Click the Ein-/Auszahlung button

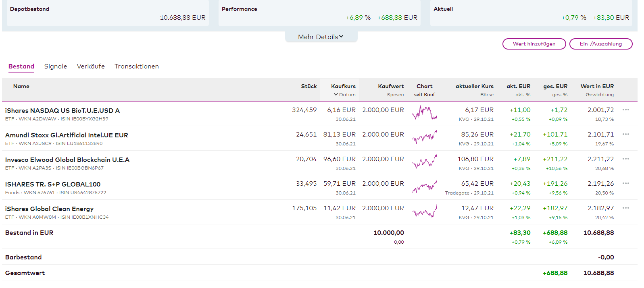600,44
